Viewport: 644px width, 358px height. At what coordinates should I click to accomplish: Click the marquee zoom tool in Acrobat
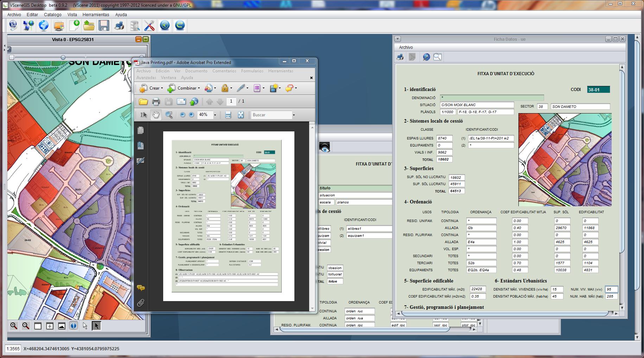(169, 115)
